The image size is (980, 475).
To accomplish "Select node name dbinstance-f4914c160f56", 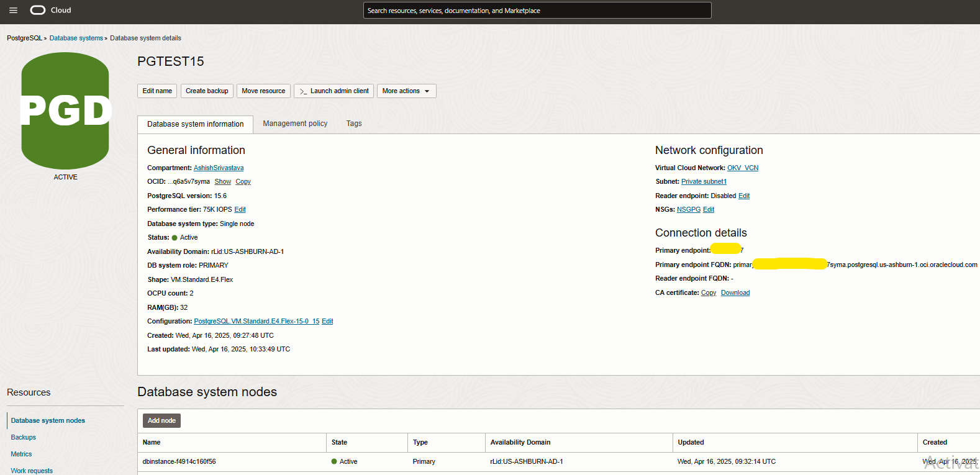I will 179,461.
